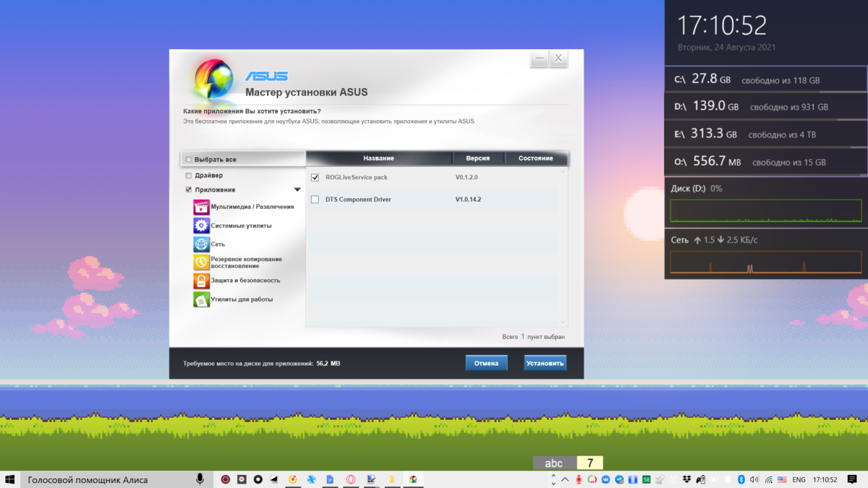Show hidden tray icons with the chevron
Viewport: 868px width, 488px height.
565,480
